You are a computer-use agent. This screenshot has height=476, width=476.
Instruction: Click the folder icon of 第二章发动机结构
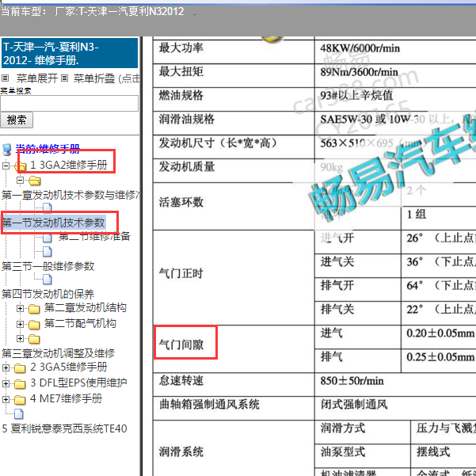click(34, 309)
